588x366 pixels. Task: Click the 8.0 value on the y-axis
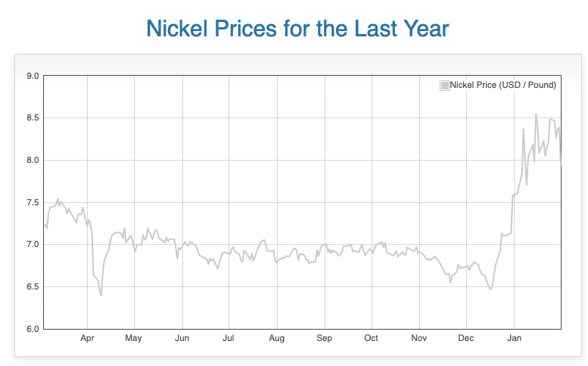pyautogui.click(x=32, y=161)
